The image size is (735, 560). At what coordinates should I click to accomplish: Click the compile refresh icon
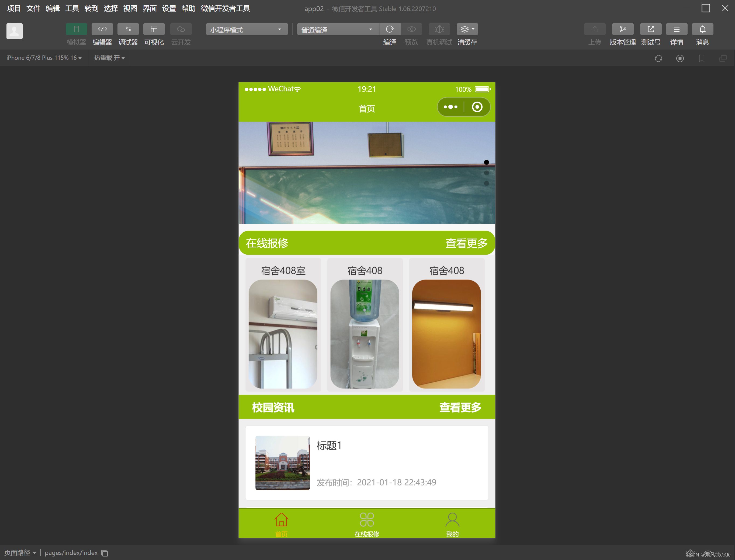[389, 29]
